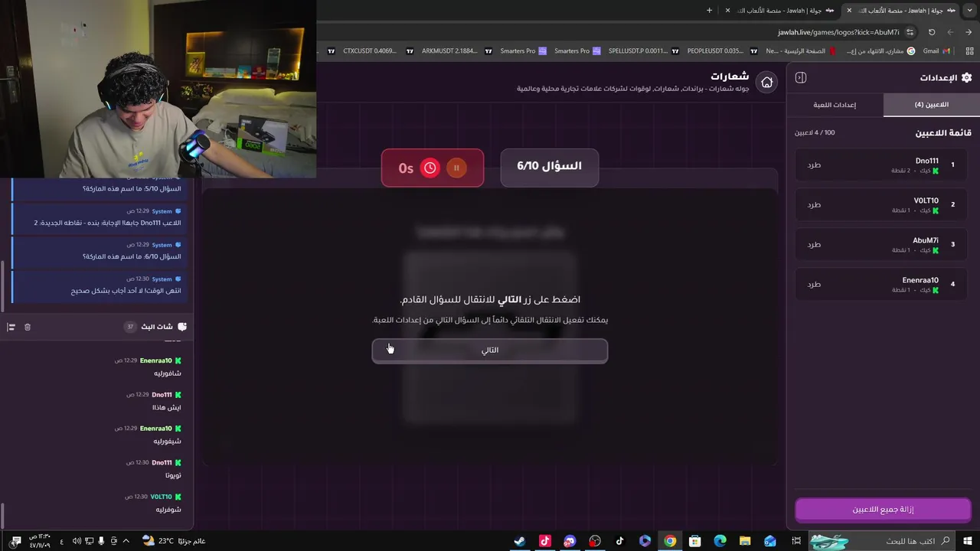Select the اللاعبين (4) tab
Image resolution: width=980 pixels, height=551 pixels.
931,105
